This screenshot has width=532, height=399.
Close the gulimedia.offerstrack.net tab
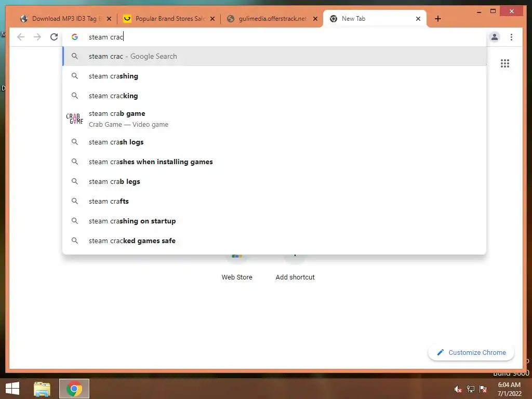pyautogui.click(x=315, y=19)
